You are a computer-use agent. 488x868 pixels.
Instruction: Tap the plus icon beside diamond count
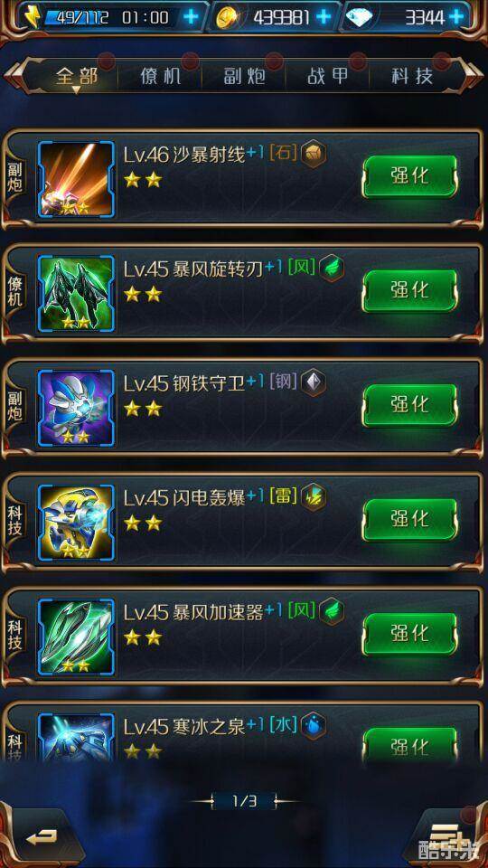click(456, 16)
